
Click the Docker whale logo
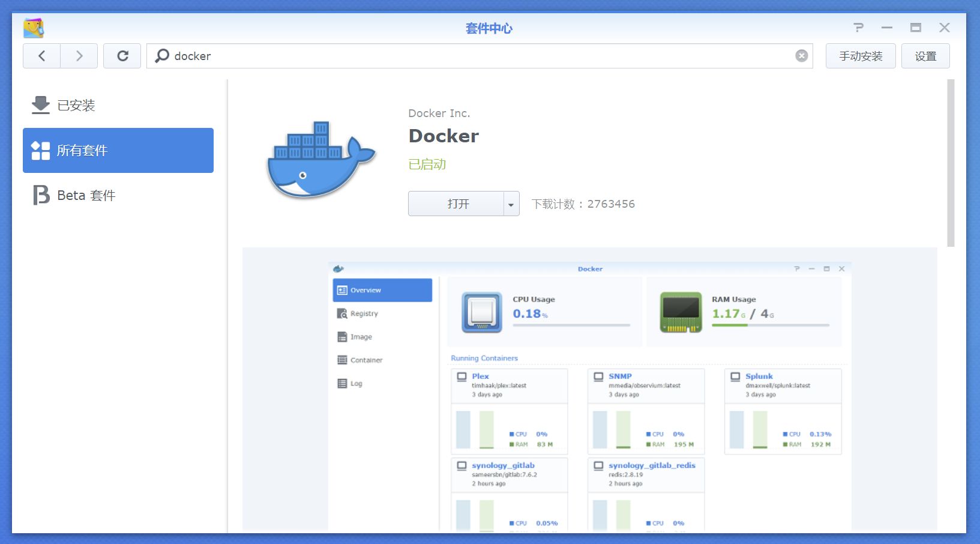pyautogui.click(x=320, y=160)
